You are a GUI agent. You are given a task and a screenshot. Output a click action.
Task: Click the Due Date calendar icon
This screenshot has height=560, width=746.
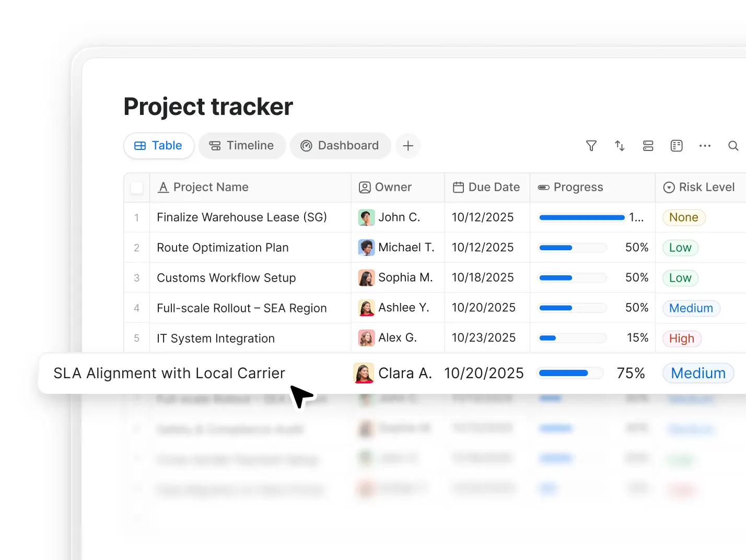tap(459, 187)
